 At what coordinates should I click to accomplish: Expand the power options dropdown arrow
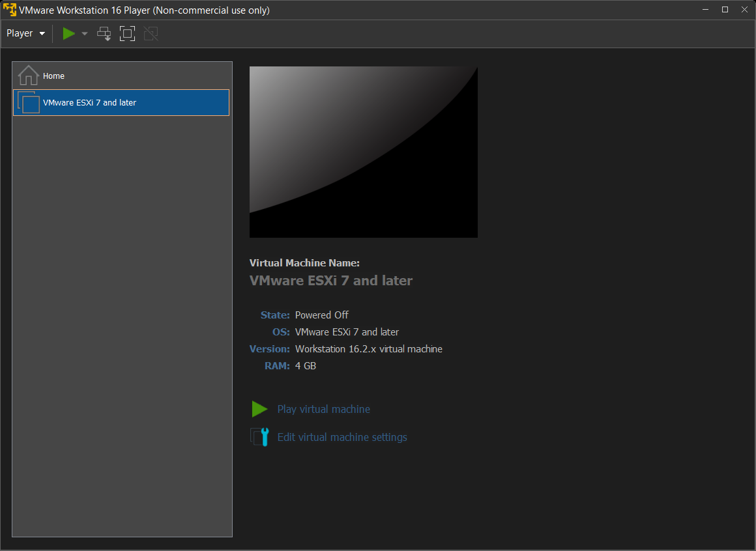(x=84, y=34)
